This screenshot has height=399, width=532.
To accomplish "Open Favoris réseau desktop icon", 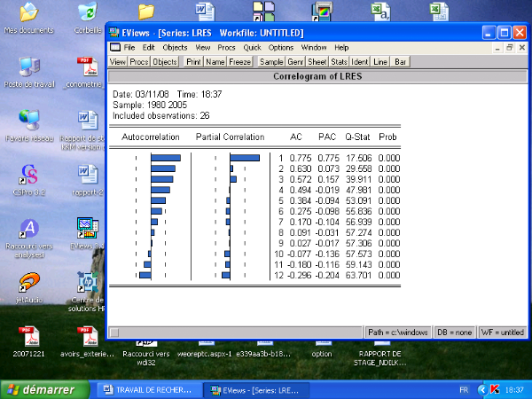I will (x=28, y=121).
